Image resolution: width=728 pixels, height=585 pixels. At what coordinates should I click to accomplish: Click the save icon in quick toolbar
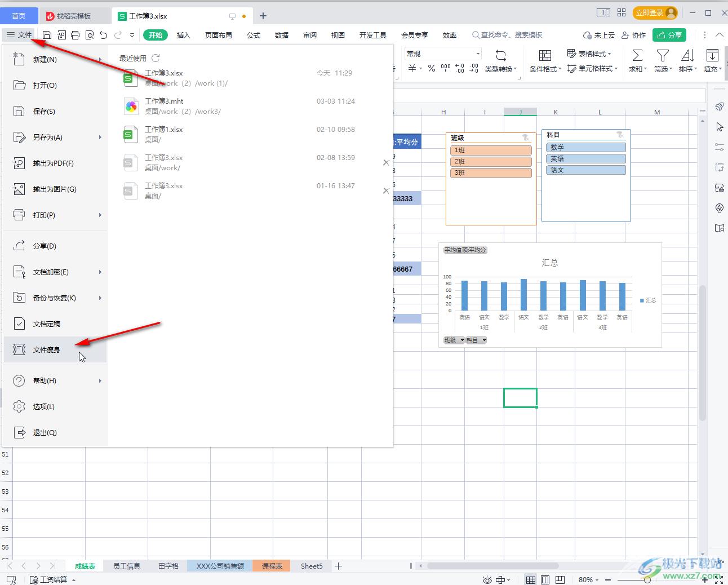pos(47,35)
